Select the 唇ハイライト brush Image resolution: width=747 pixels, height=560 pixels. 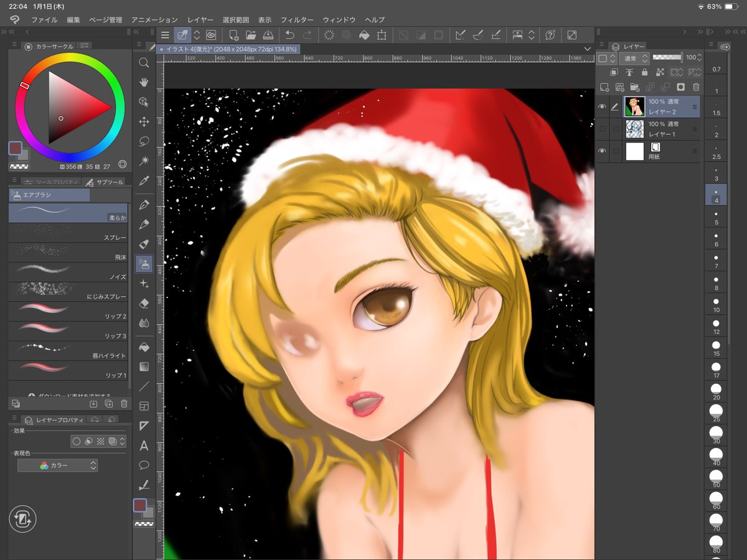point(68,350)
